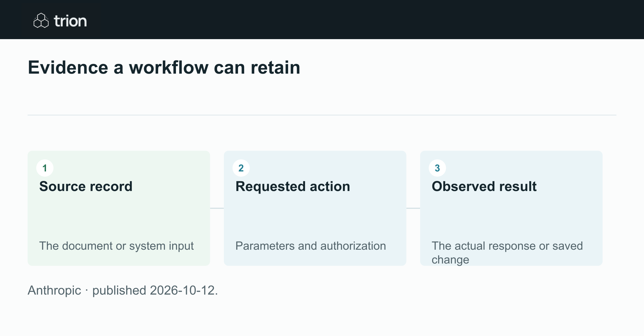Select step 1 number badge
644x336 pixels.
pyautogui.click(x=45, y=168)
